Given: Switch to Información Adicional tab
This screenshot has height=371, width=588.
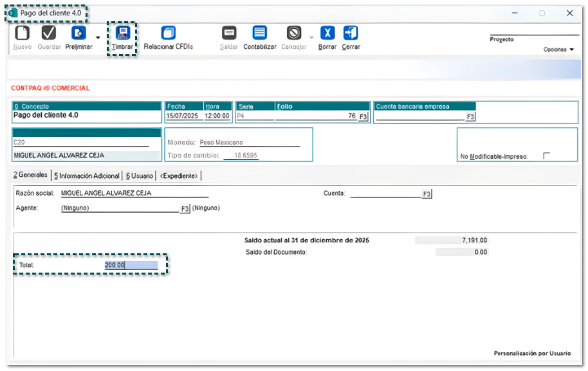Looking at the screenshot, I should tap(86, 176).
